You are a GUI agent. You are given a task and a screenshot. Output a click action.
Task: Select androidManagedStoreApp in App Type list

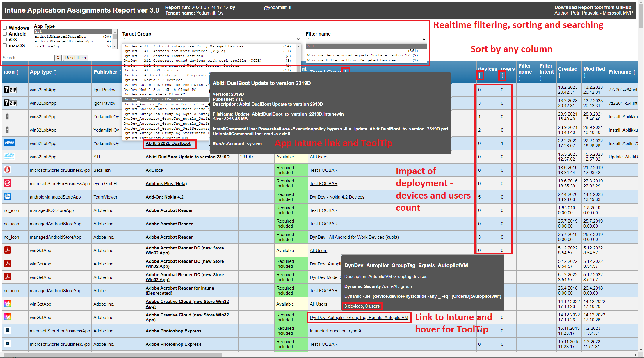58,36
